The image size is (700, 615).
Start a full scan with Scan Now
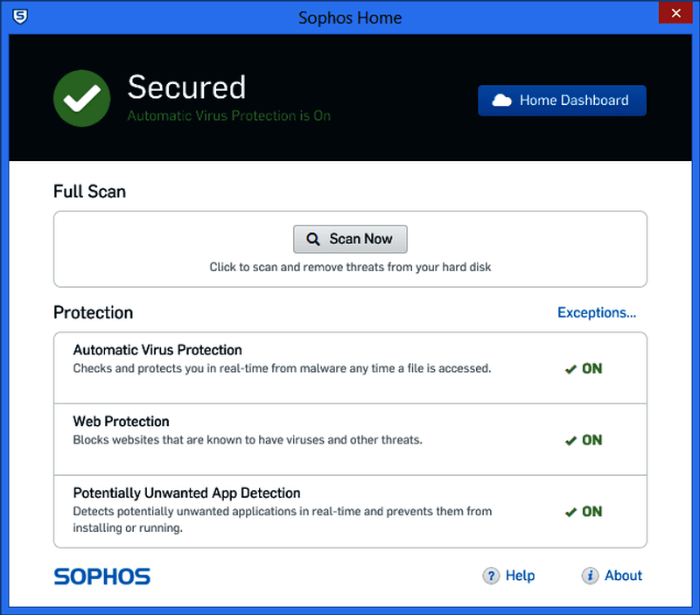350,239
